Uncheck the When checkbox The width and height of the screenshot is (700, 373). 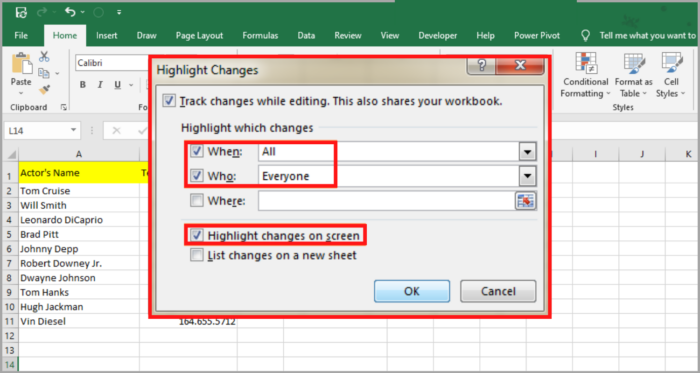(x=196, y=152)
